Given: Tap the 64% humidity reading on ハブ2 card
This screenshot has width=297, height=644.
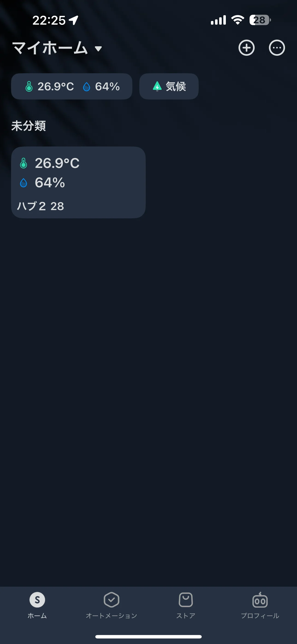Looking at the screenshot, I should [50, 182].
